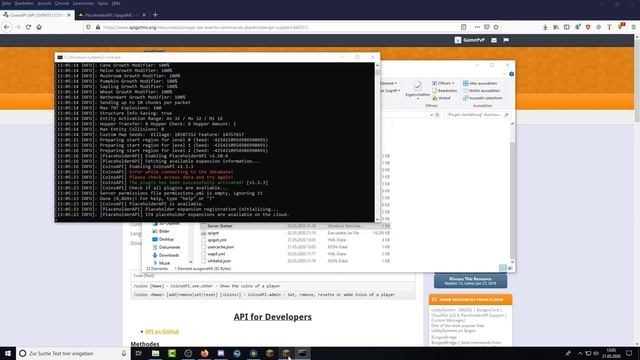Open API on GitHub link
The width and height of the screenshot is (640, 360).
pyautogui.click(x=162, y=331)
